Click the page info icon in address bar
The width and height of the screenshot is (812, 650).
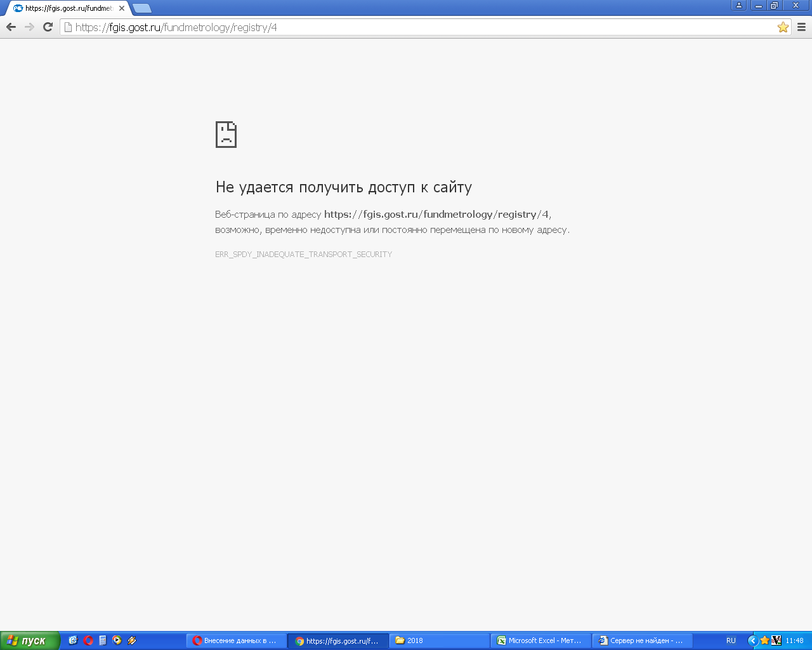[68, 27]
